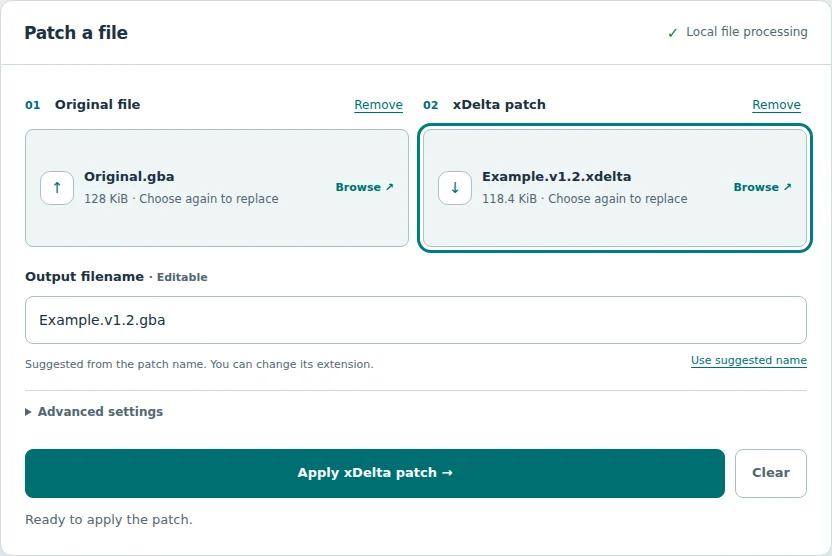Remove the xDelta patch file
This screenshot has height=556, width=832.
pyautogui.click(x=776, y=105)
